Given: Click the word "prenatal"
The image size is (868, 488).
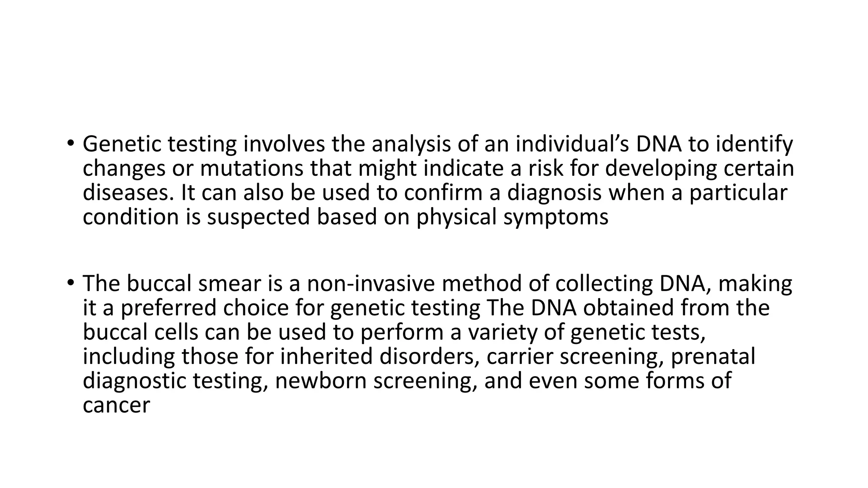Looking at the screenshot, I should (713, 357).
